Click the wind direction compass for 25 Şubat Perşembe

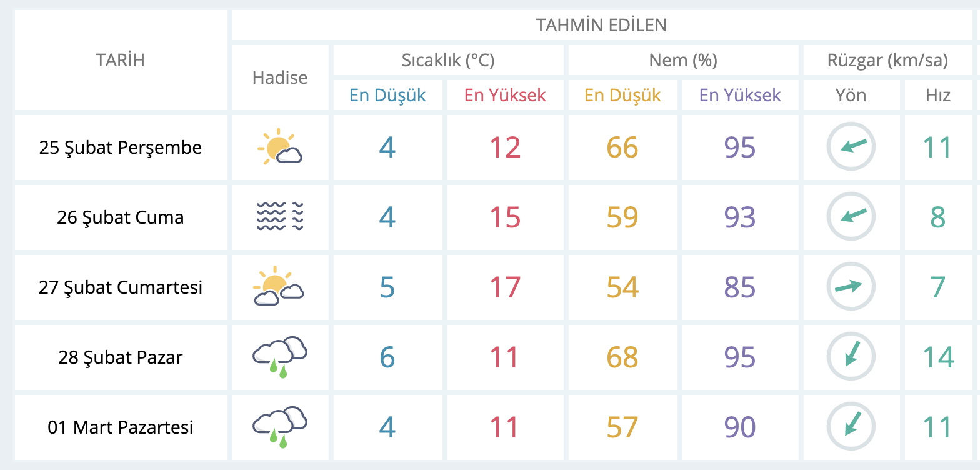click(x=851, y=147)
